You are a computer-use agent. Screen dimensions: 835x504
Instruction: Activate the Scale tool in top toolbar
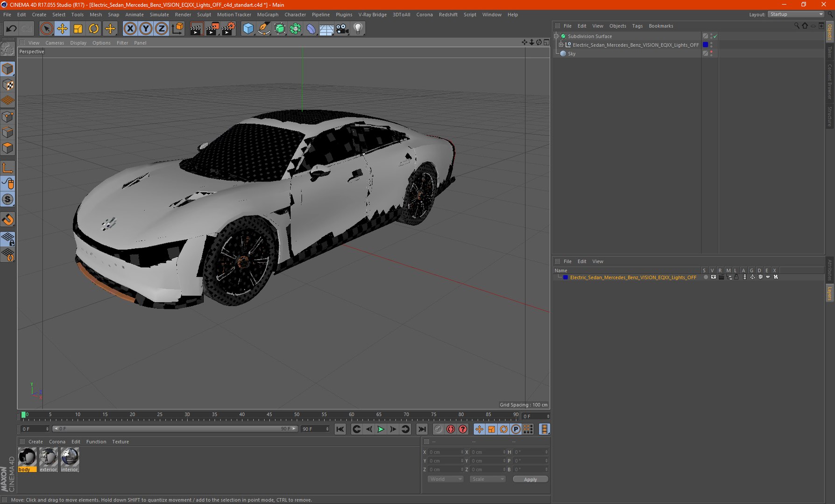[78, 29]
